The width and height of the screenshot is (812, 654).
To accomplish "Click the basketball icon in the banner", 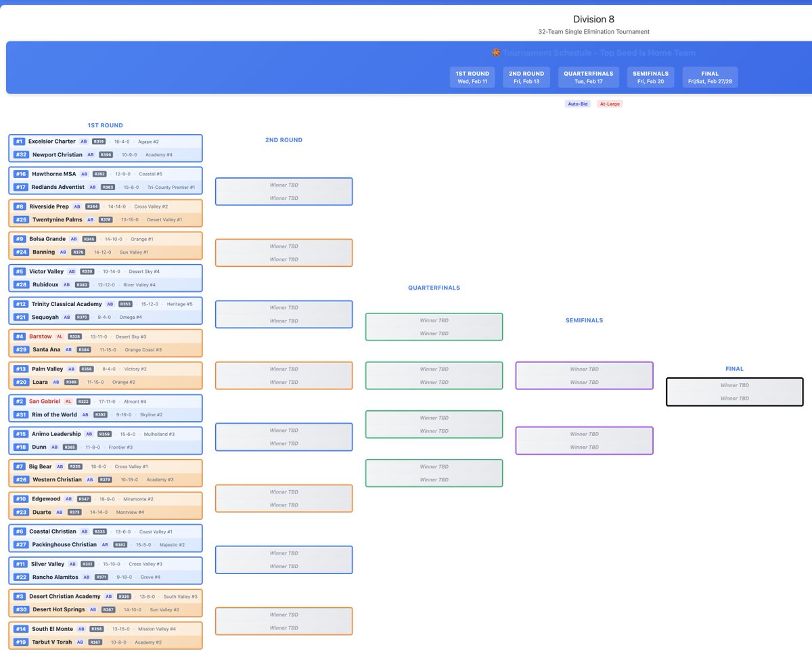I will (496, 52).
